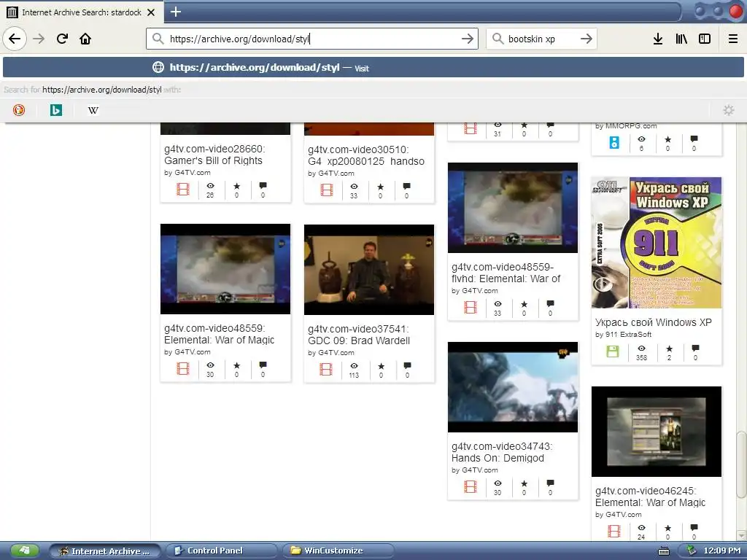747x560 pixels.
Task: Visit the suggested archive.org/download/styl URL
Action: 373,67
